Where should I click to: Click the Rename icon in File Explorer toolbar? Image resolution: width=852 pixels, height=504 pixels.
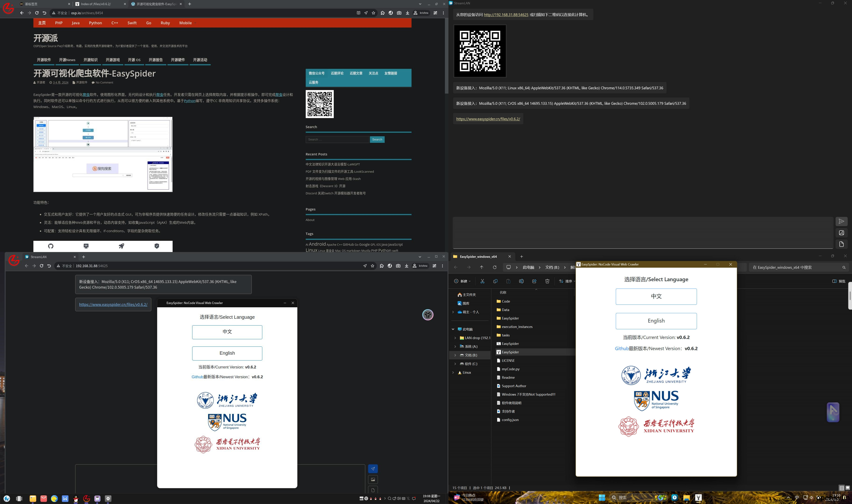(521, 281)
